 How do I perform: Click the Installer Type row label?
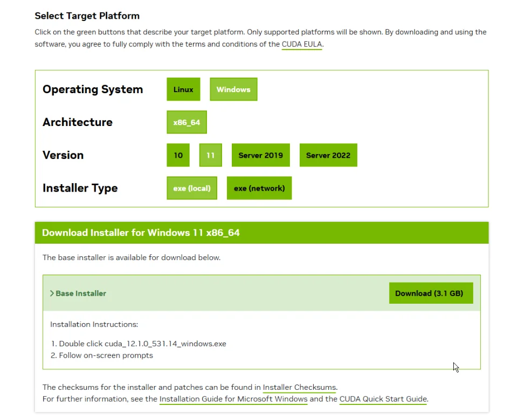click(80, 188)
